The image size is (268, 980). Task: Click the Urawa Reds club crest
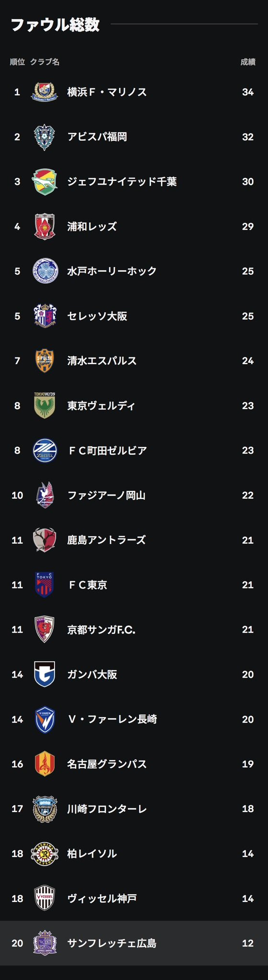tap(45, 226)
